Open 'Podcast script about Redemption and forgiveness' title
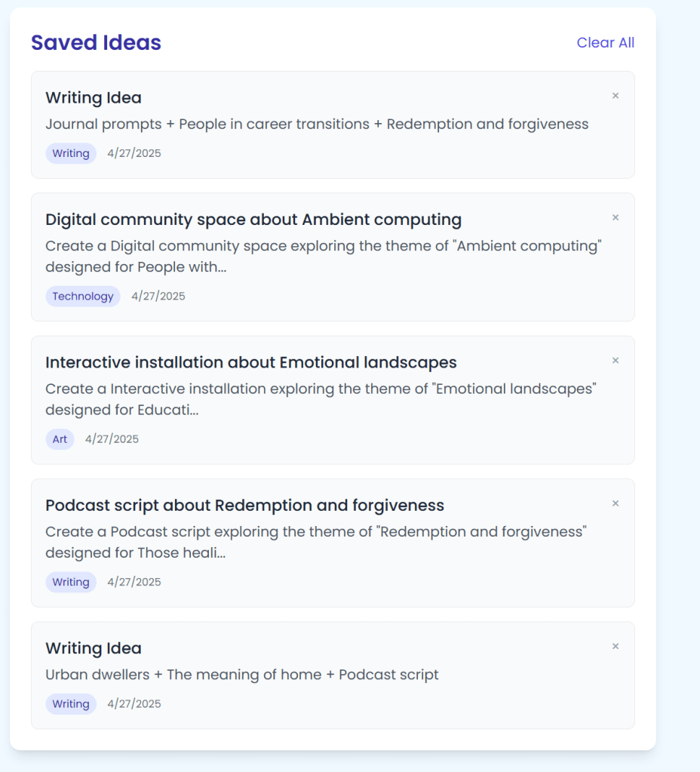 tap(244, 506)
